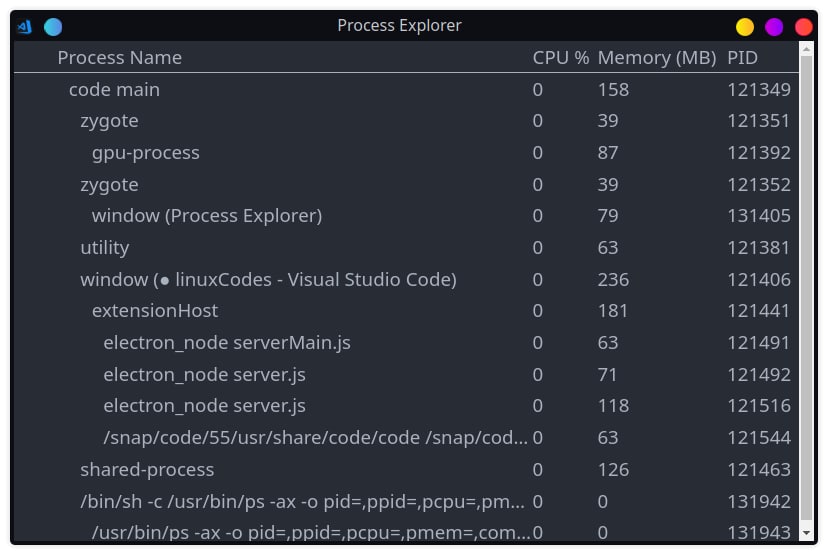Viewport: 828px width, 555px height.
Task: Click the vertical scrollbar thumb
Action: click(x=806, y=288)
